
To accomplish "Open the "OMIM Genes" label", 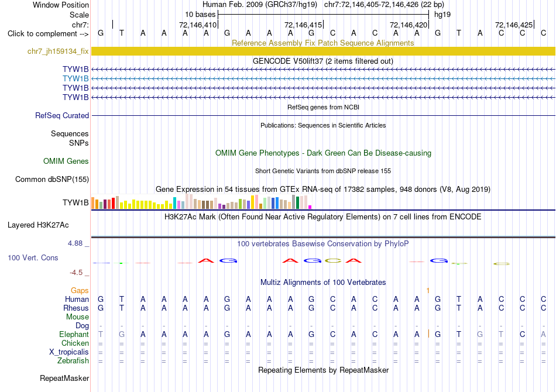I will (66, 161).
